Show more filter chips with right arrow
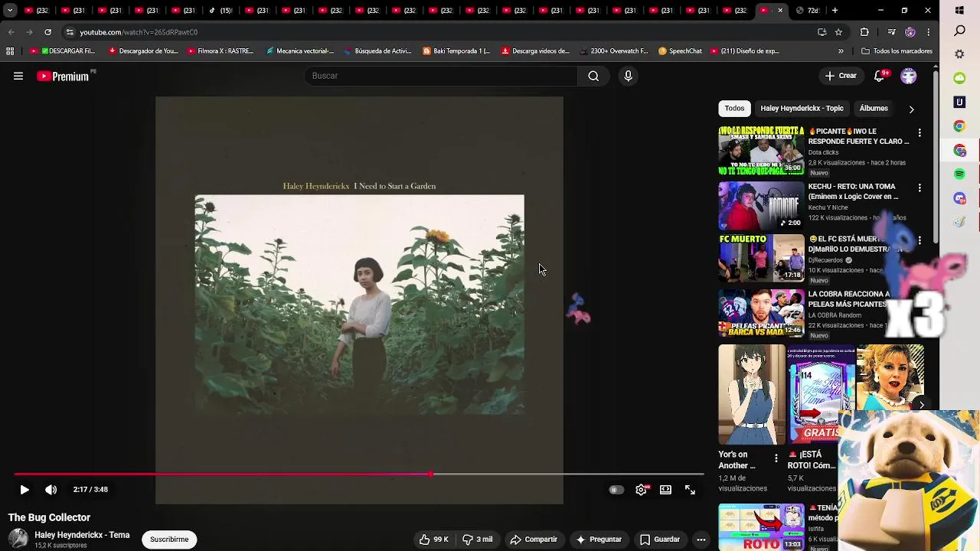 911,109
